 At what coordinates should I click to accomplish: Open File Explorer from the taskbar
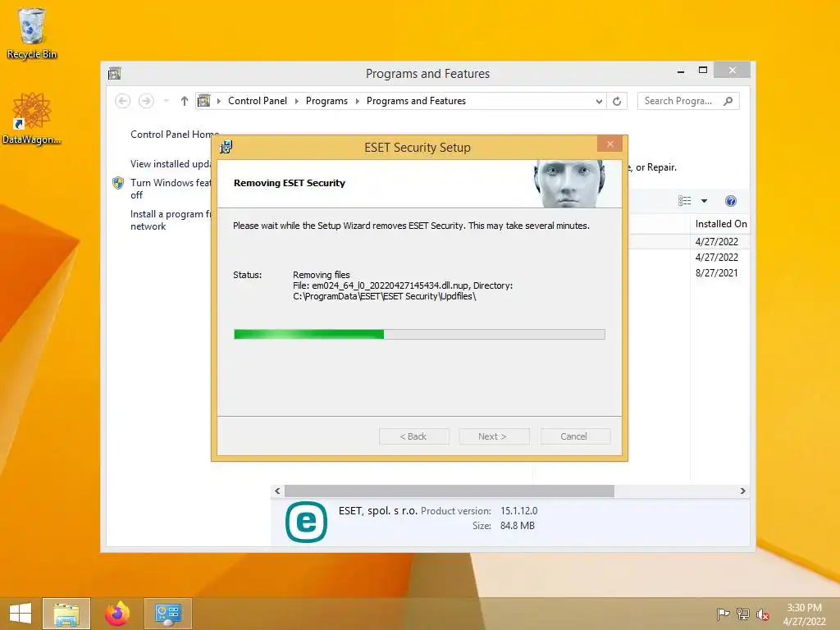66,614
